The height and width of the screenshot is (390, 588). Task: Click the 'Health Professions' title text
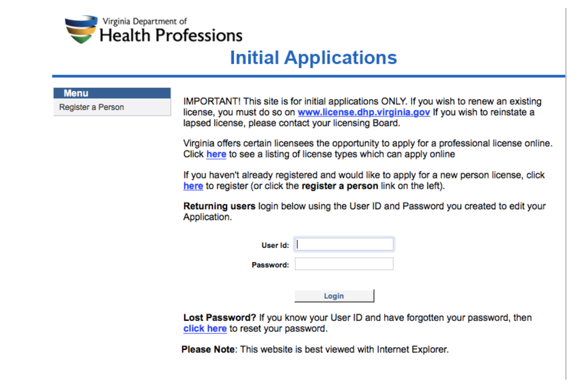click(x=171, y=35)
